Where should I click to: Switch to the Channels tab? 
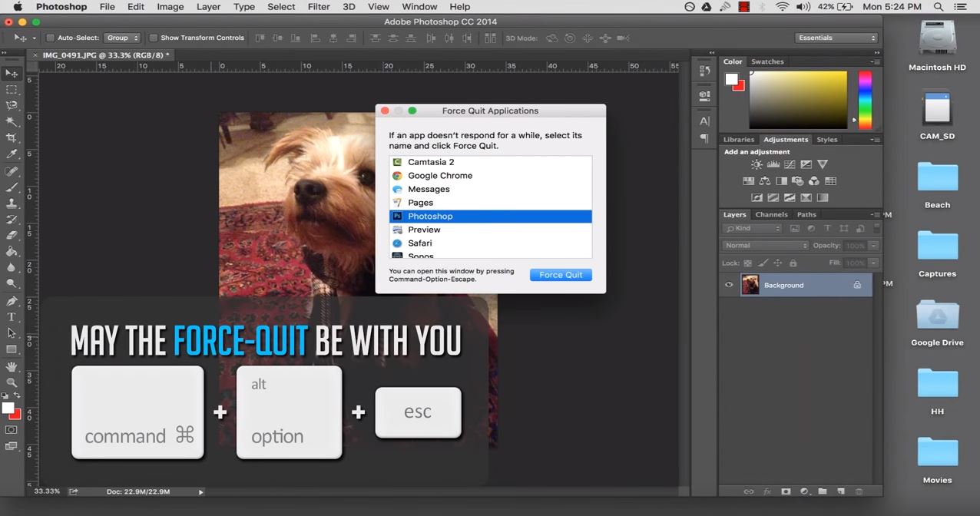tap(771, 215)
